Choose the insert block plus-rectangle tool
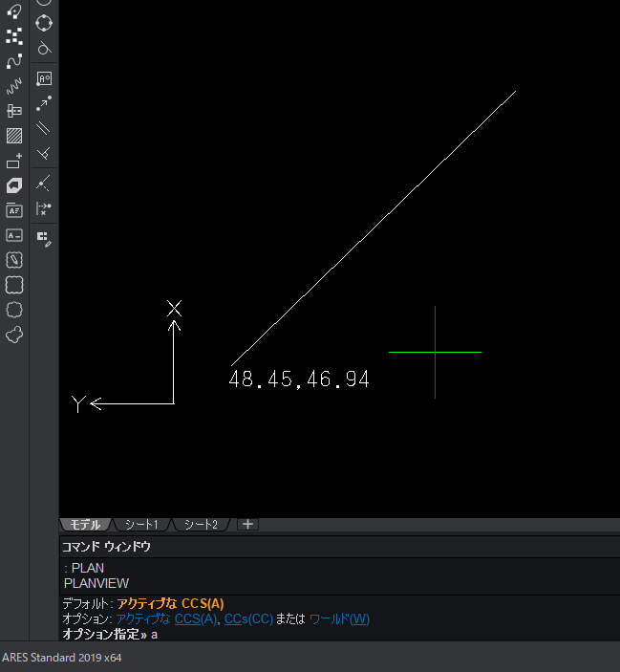This screenshot has height=672, width=620. [14, 161]
